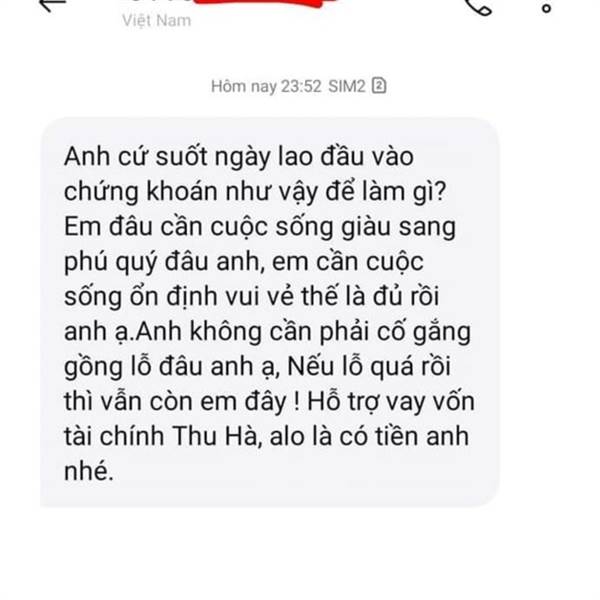Viewport: 600px width, 600px height.
Task: Select the received message bubble
Action: [x=269, y=312]
